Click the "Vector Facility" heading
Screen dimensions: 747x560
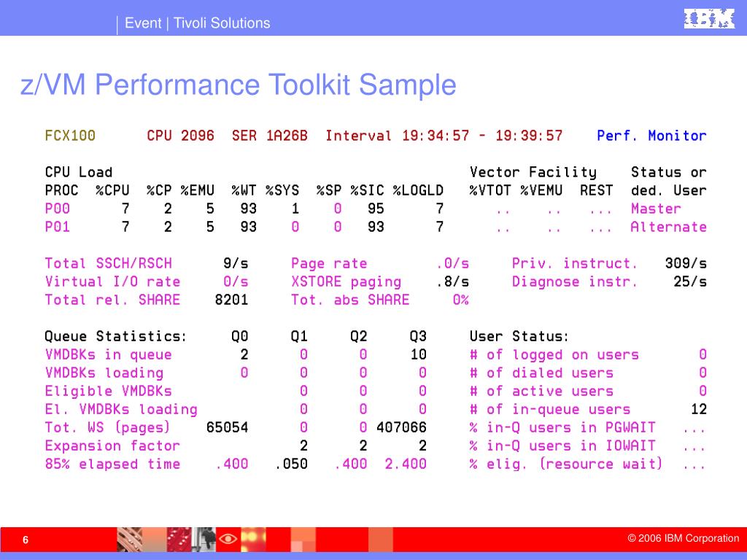(533, 172)
